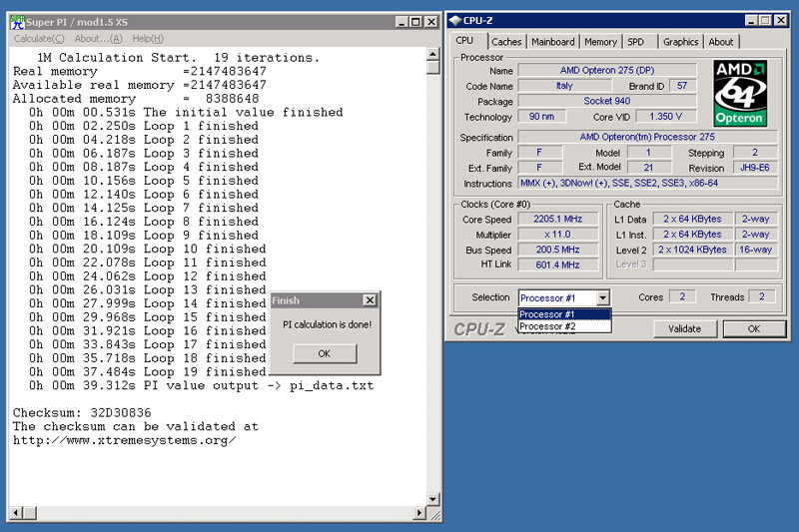This screenshot has height=532, width=799.
Task: Open the Help(H) menu in Super PI
Action: [x=148, y=39]
